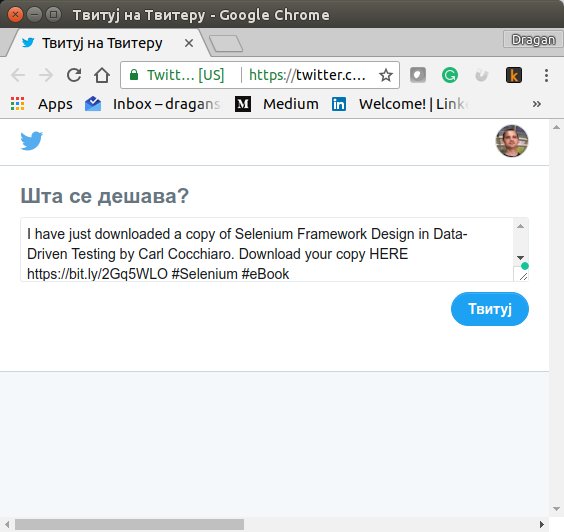Open the grey shield extension icon
The width and height of the screenshot is (564, 532).
tap(418, 75)
